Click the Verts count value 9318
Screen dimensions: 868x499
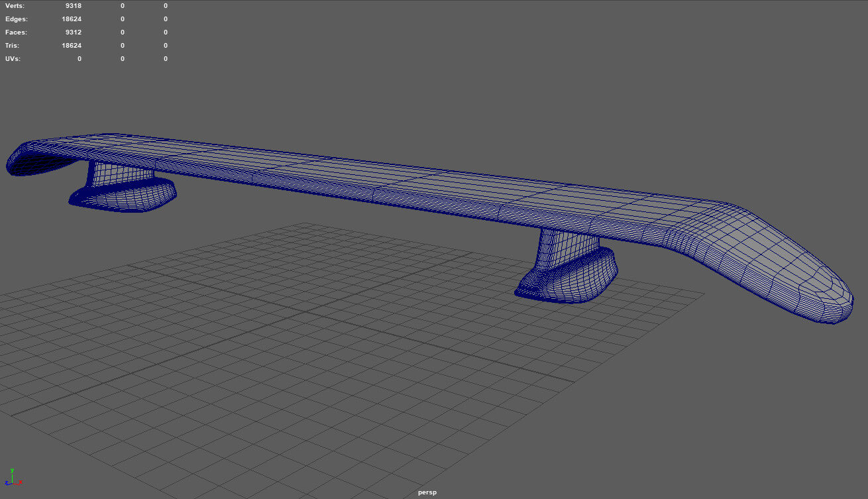pyautogui.click(x=73, y=6)
